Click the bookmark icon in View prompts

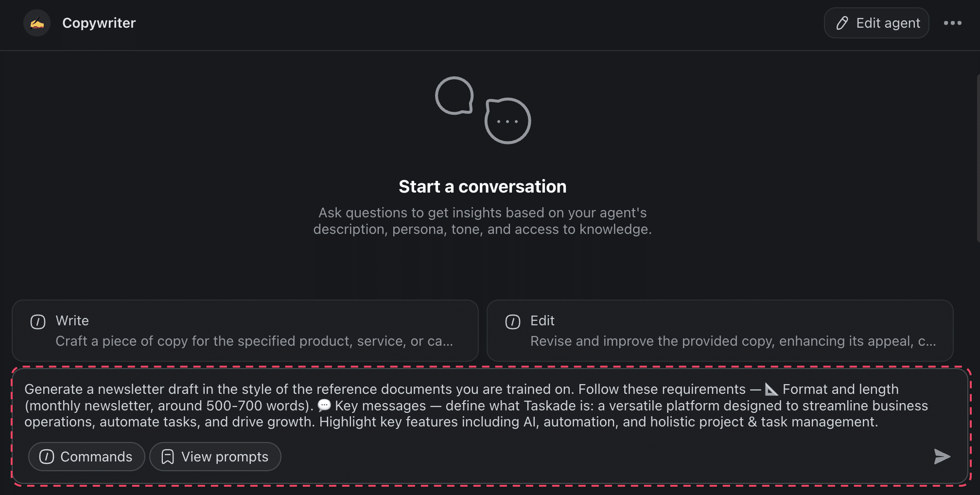click(x=168, y=457)
